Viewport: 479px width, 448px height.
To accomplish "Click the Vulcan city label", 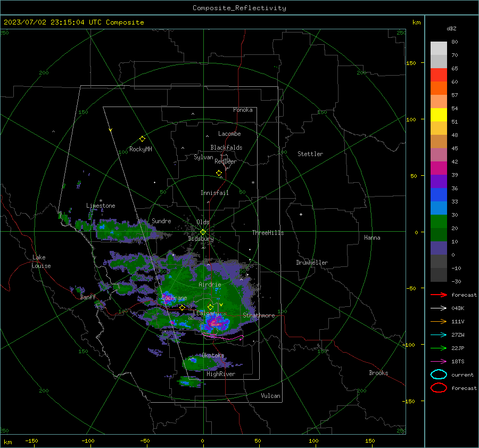I will click(271, 396).
